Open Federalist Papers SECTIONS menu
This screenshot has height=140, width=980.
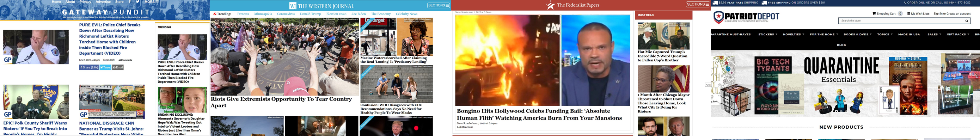click(x=698, y=4)
